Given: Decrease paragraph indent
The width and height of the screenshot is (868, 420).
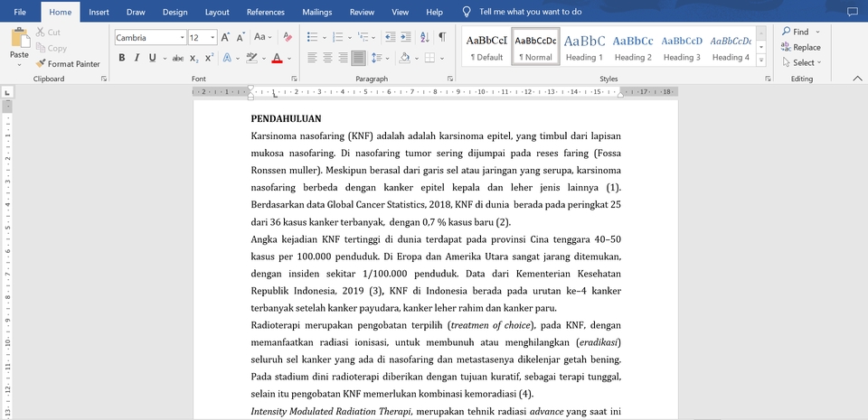Looking at the screenshot, I should point(391,37).
